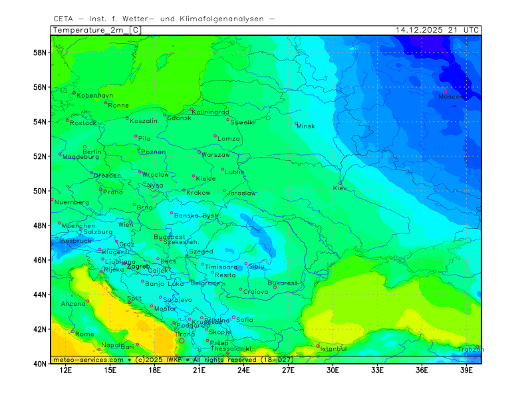
Task: Click the Kiev city marker
Action: [x=340, y=184]
